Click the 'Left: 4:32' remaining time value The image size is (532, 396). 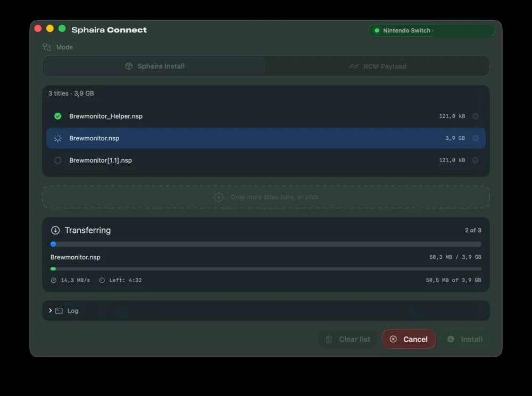click(125, 280)
